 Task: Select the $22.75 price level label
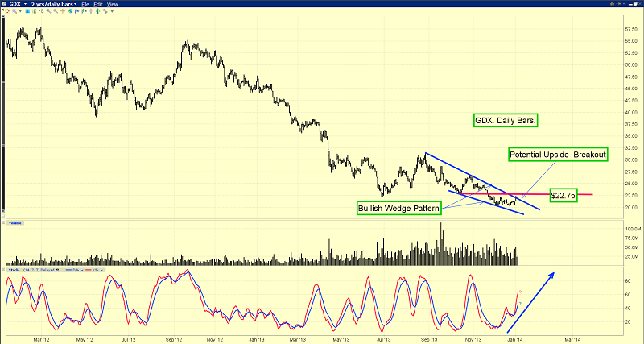(563, 195)
